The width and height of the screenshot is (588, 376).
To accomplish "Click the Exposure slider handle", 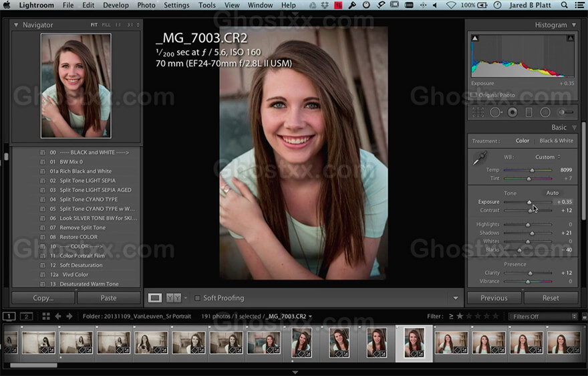I will 529,202.
